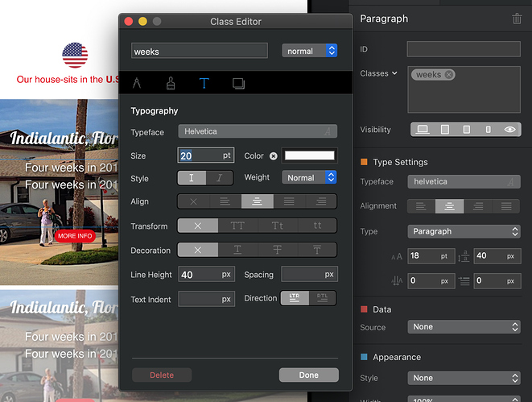This screenshot has width=532, height=402.
Task: Clear the typography color value
Action: click(273, 155)
